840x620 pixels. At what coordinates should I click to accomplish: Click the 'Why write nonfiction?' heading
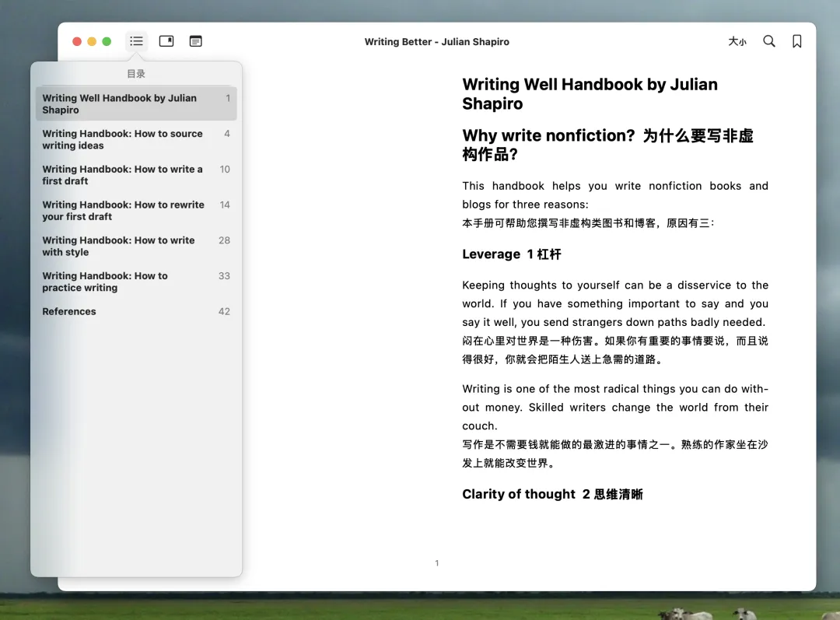[x=607, y=145]
